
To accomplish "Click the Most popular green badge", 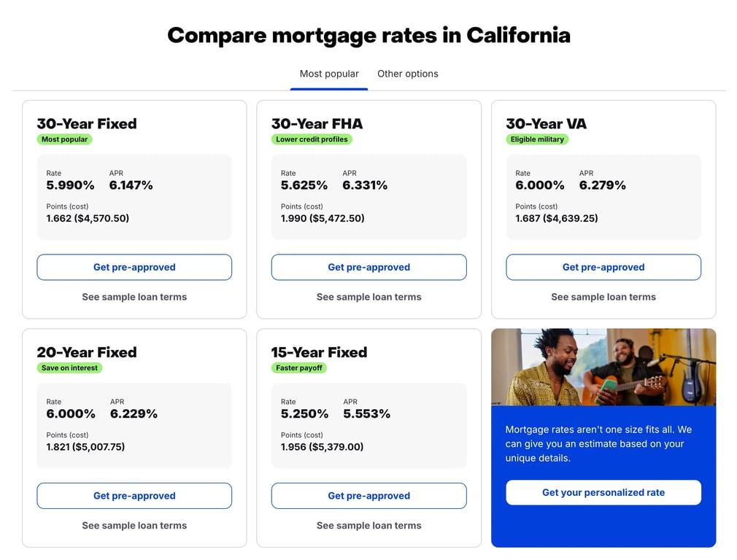I will click(x=64, y=139).
